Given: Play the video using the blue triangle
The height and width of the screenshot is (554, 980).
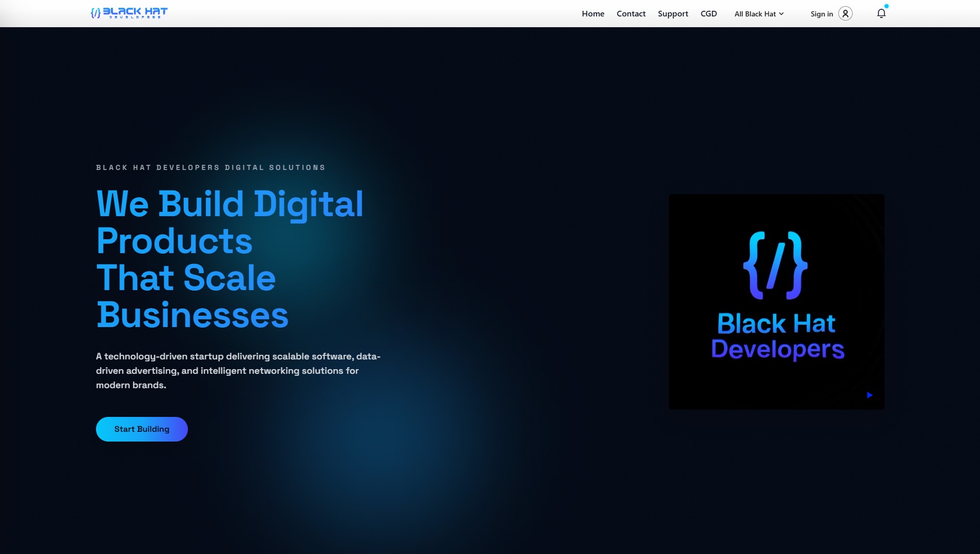Looking at the screenshot, I should [870, 395].
